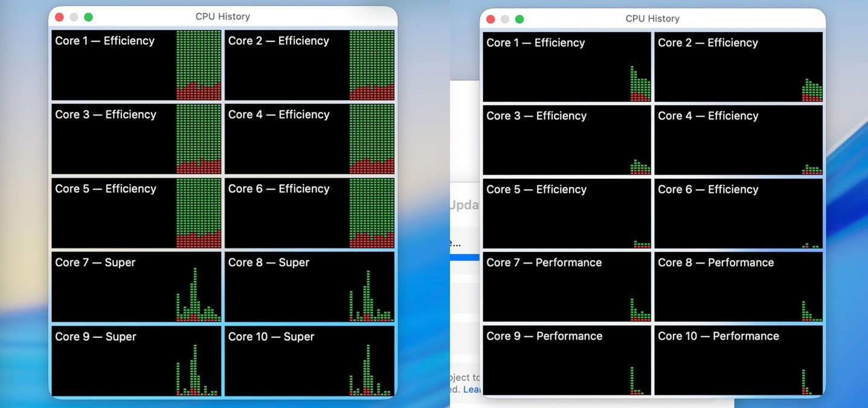The width and height of the screenshot is (868, 408).
Task: Click the Core 7 — Super graph
Action: (x=137, y=287)
